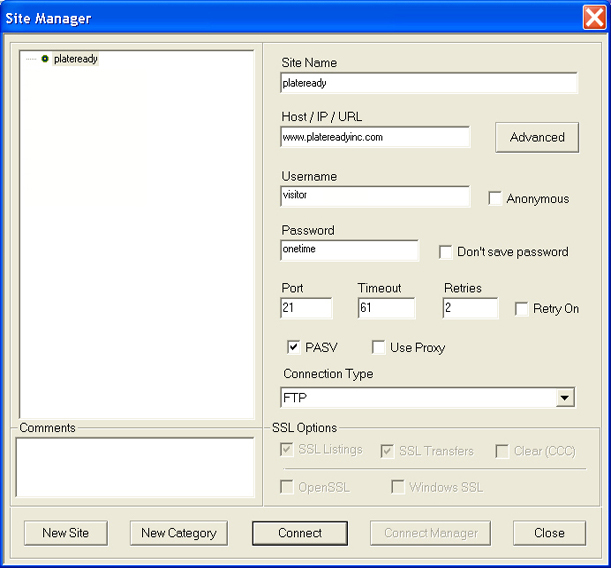
Task: Click the plateready site bullet icon
Action: (x=45, y=59)
